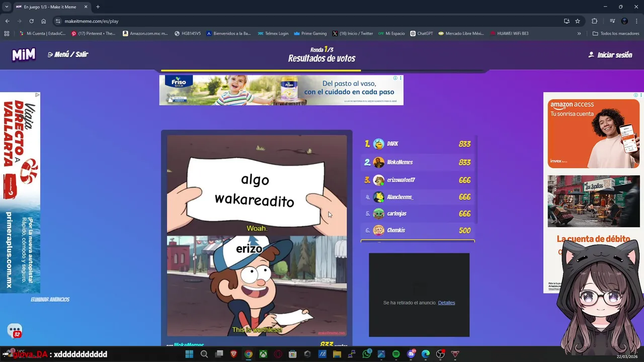This screenshot has height=362, width=644.
Task: Reload the page
Action: [x=31, y=21]
